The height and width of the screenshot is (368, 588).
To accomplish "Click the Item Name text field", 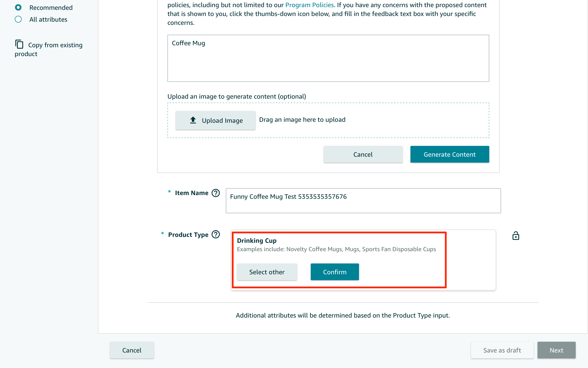I will point(363,200).
